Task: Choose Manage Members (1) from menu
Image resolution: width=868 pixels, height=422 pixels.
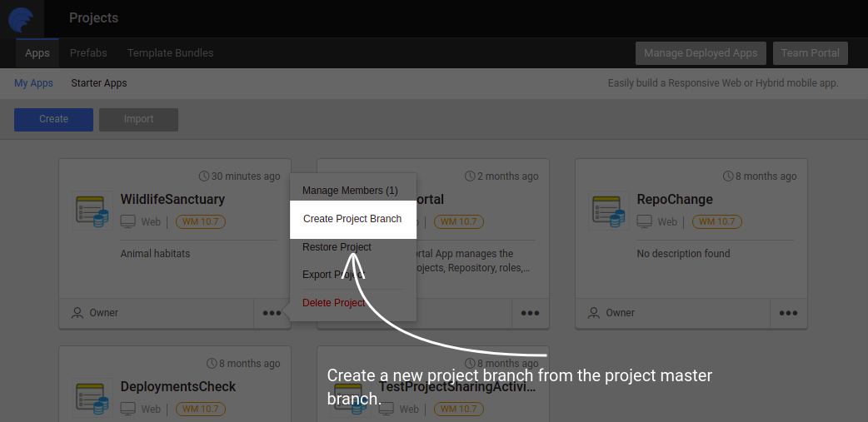Action: point(350,191)
